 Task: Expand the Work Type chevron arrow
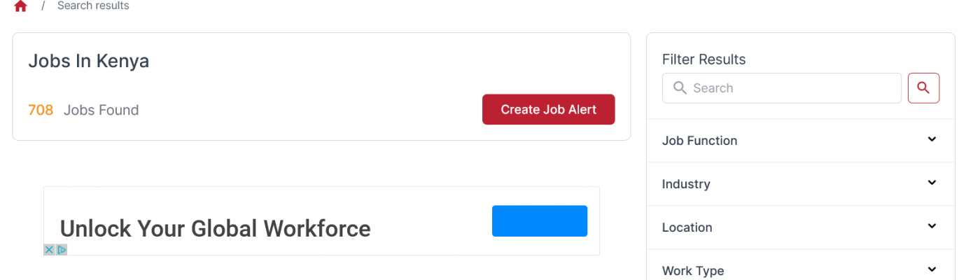(932, 269)
